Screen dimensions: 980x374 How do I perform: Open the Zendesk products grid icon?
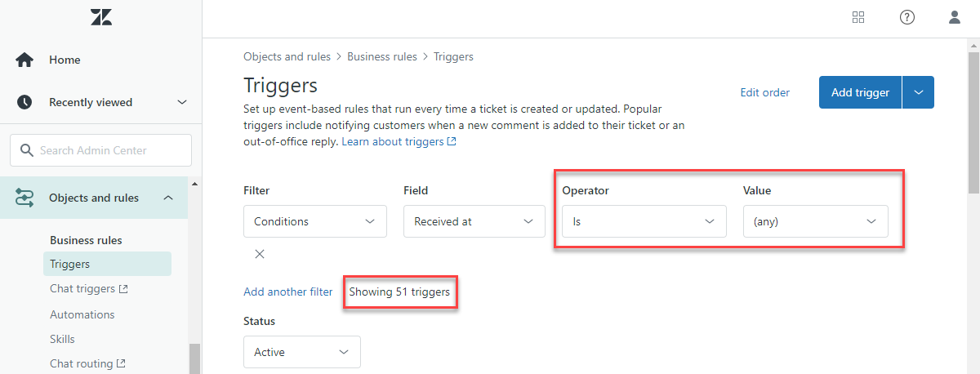click(x=858, y=17)
